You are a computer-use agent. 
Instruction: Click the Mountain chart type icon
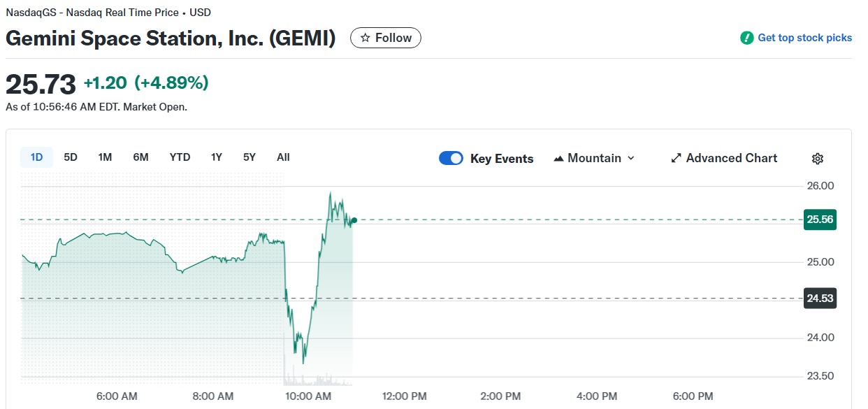[558, 159]
